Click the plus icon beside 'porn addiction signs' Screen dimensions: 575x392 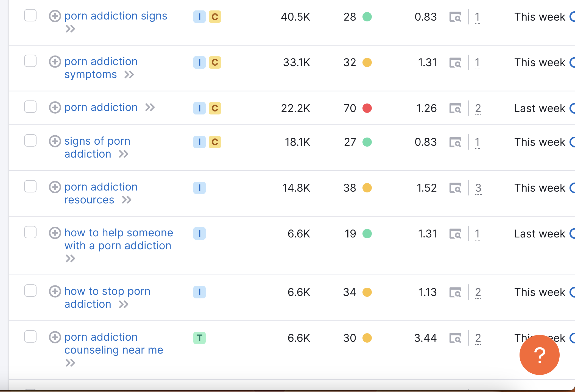click(x=55, y=16)
